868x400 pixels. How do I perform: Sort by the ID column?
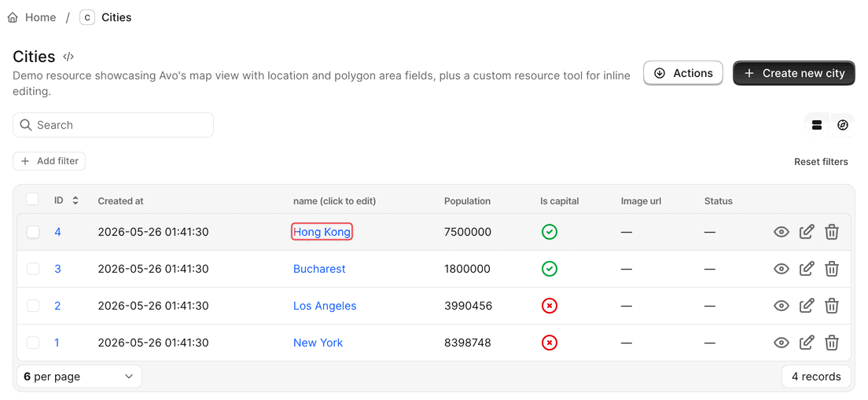pos(66,201)
